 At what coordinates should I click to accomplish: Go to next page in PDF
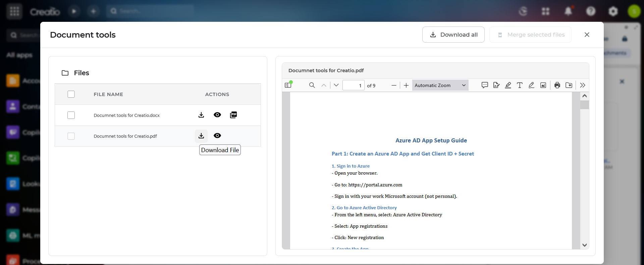336,85
